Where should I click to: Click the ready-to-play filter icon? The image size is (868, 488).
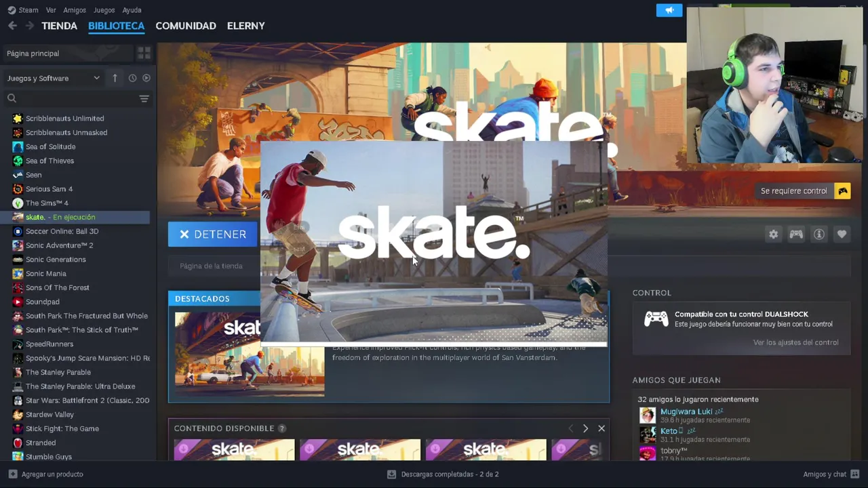[146, 79]
